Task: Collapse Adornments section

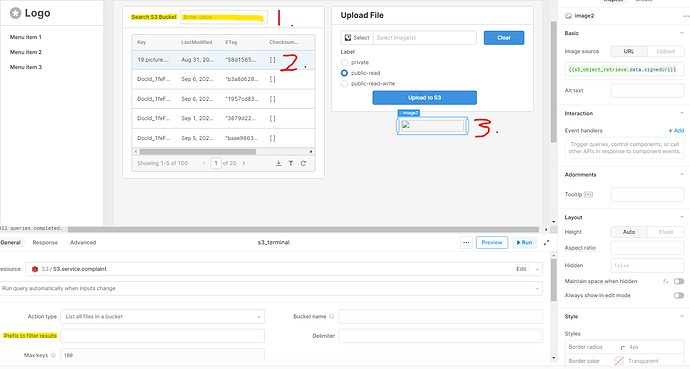Action: 681,175
